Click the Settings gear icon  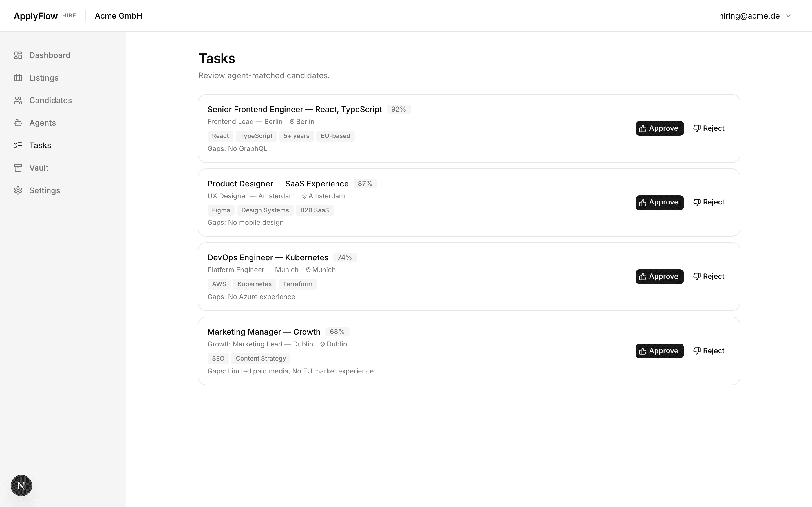pyautogui.click(x=18, y=190)
